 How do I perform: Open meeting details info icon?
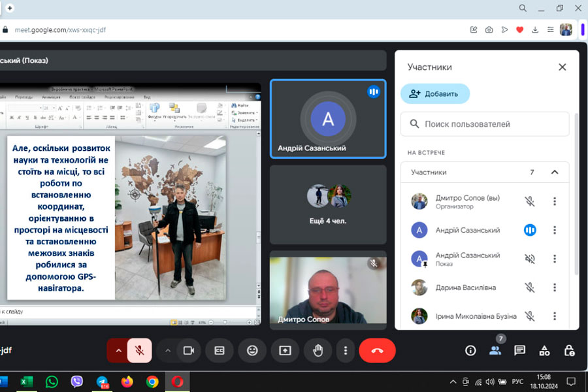470,350
